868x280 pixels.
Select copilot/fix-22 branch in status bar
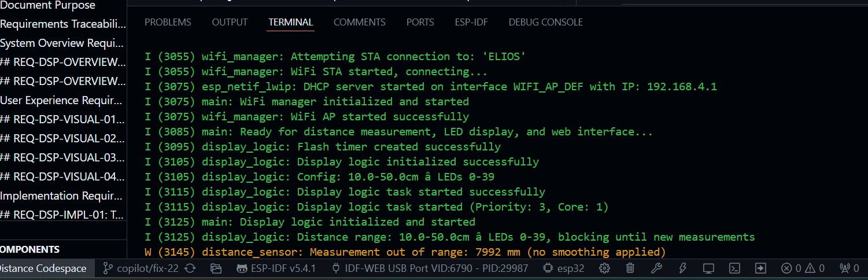click(x=141, y=268)
